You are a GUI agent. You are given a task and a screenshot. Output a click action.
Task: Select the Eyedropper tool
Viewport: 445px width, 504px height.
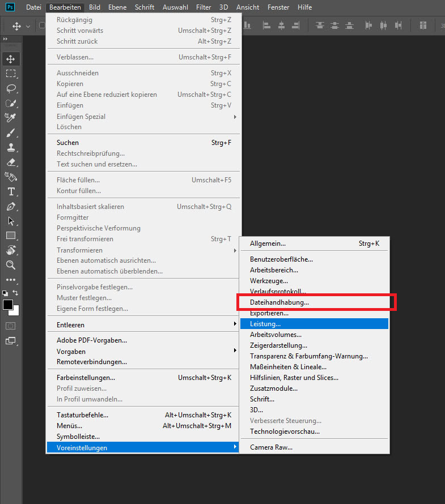[x=11, y=118]
